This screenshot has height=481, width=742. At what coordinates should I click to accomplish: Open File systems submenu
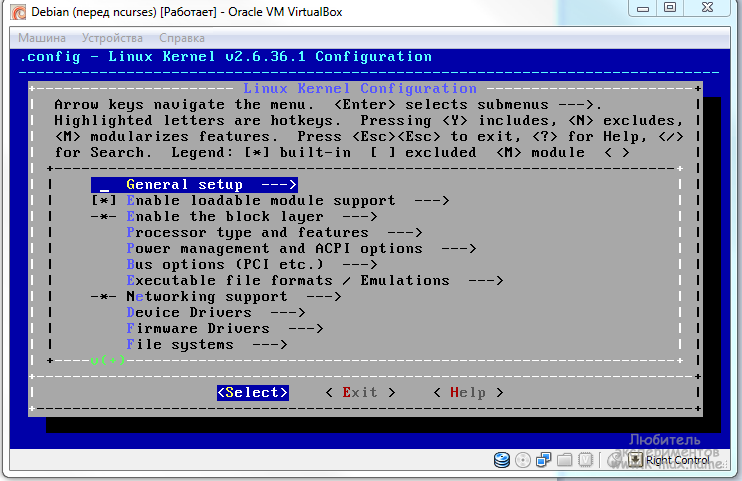207,345
